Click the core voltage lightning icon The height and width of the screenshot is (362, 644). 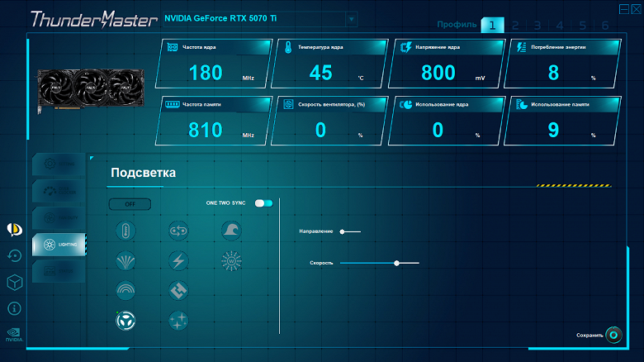pyautogui.click(x=405, y=47)
